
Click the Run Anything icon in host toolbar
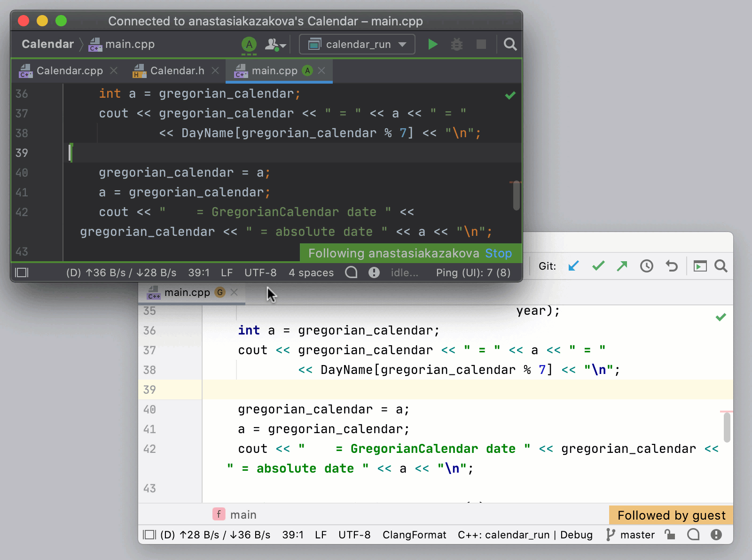[x=700, y=266]
